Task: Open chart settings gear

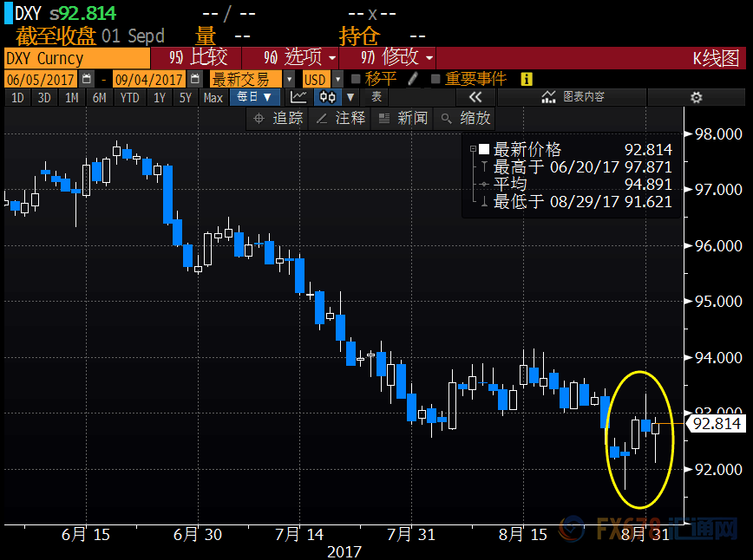Action: click(x=695, y=97)
